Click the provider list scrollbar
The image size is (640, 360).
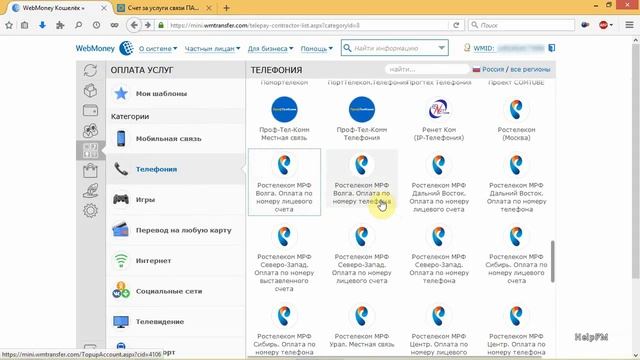(x=553, y=261)
